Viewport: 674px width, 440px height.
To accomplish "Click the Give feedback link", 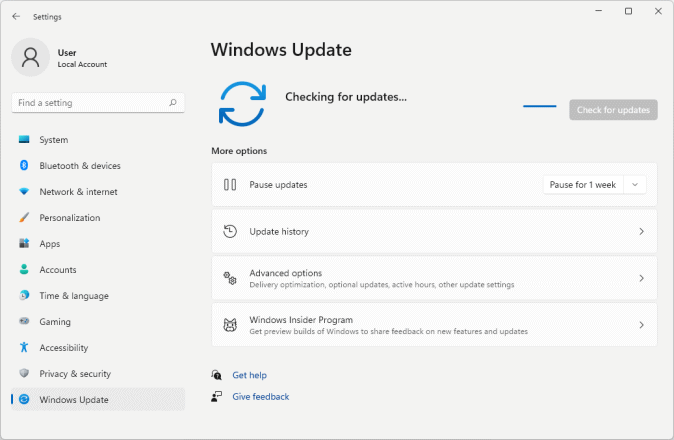I will pos(260,397).
